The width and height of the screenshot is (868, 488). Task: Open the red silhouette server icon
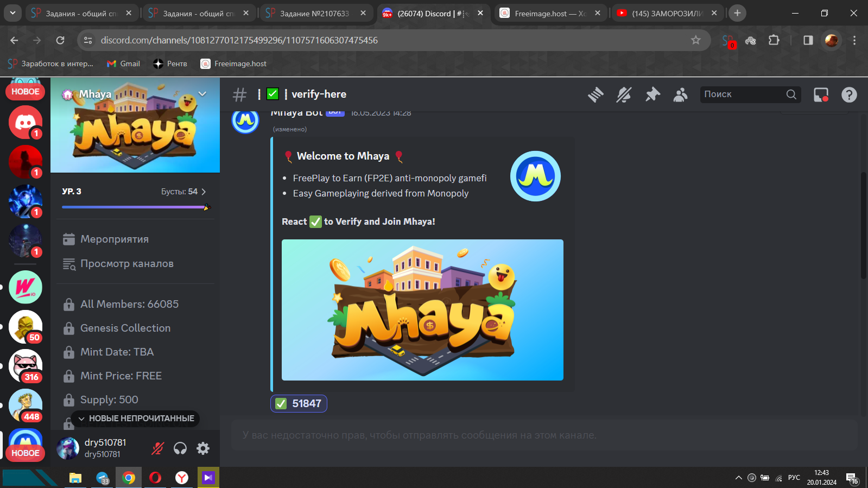[x=25, y=162]
